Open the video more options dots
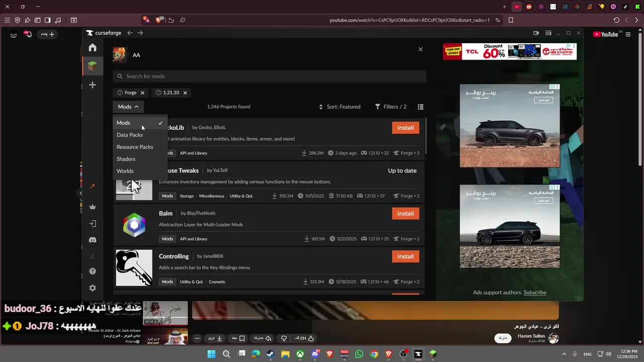The image size is (644, 362). point(197,338)
